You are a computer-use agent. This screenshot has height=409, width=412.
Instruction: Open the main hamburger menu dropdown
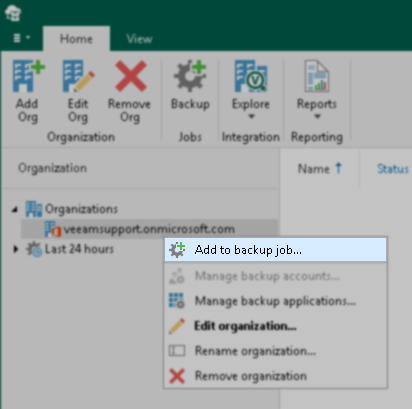tap(21, 38)
